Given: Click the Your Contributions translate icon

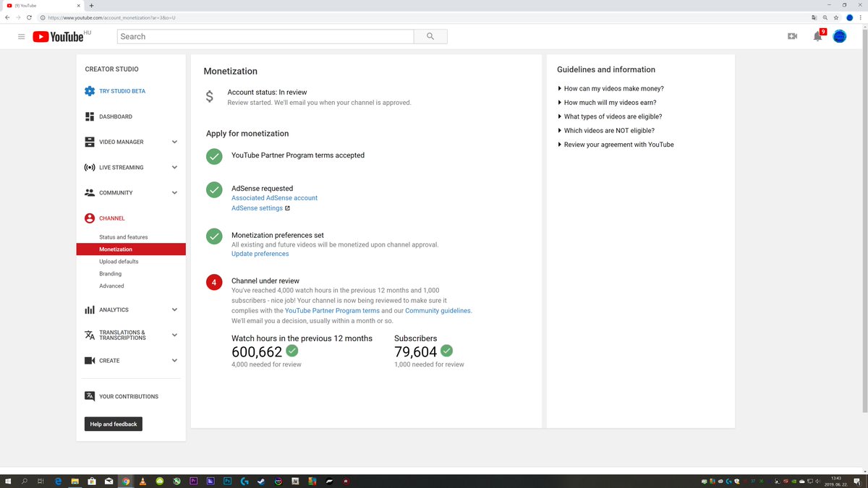Looking at the screenshot, I should coord(90,396).
